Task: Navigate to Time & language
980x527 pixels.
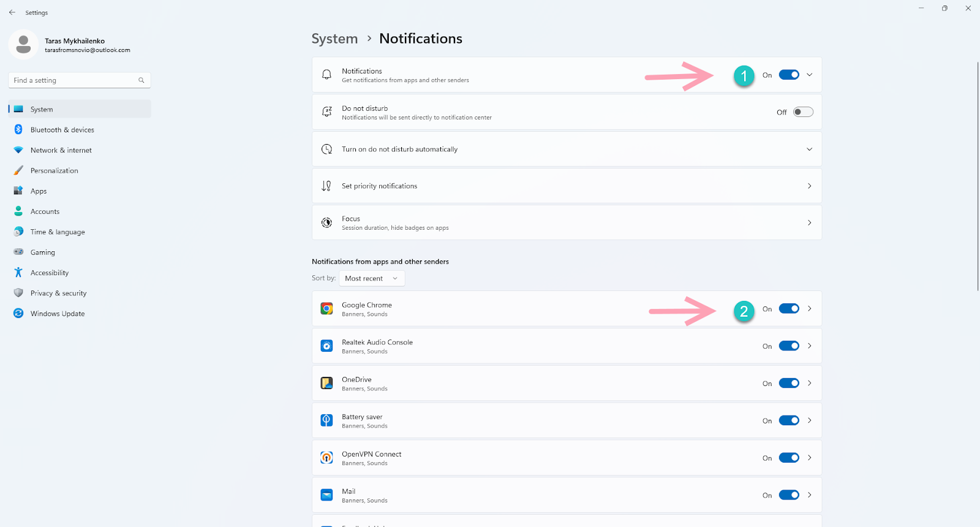Action: coord(80,232)
